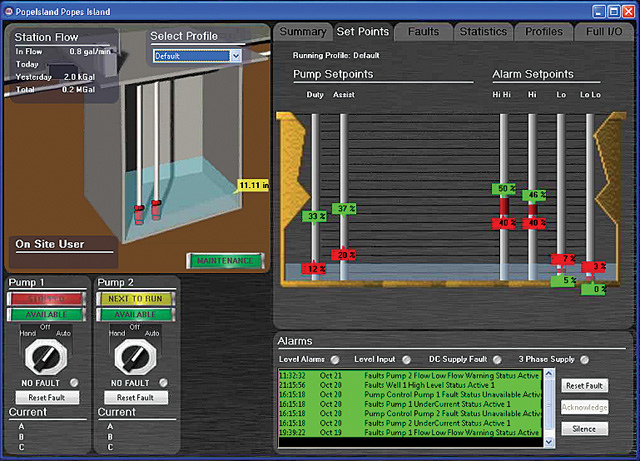Open the Select Profile dropdown
640x461 pixels.
tap(235, 56)
